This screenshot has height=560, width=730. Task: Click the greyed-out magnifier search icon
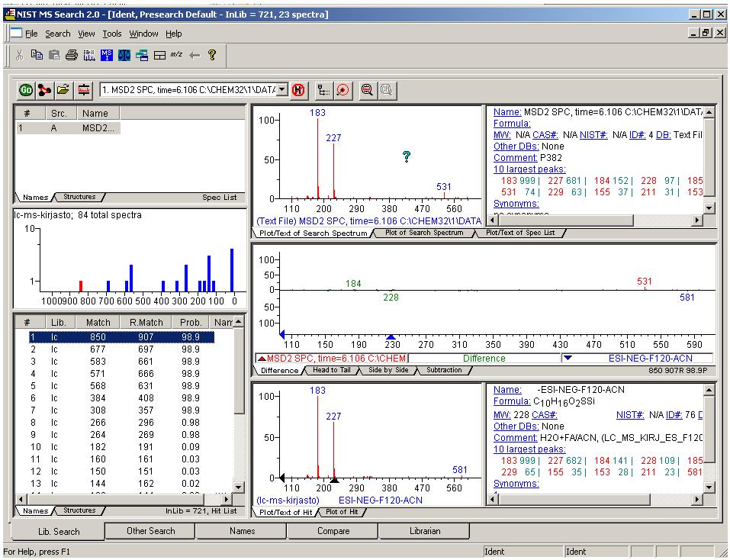click(387, 90)
